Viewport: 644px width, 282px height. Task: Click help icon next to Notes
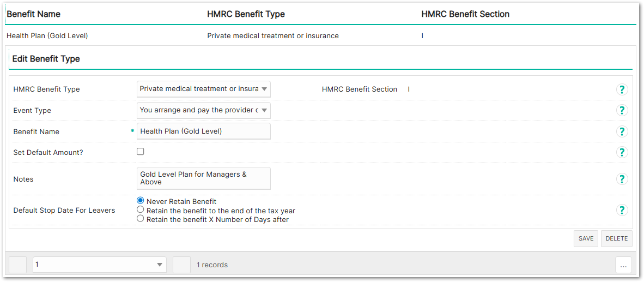622,179
